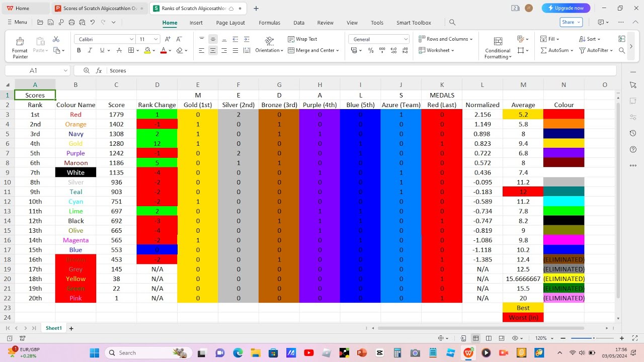Viewport: 644px width, 362px height.
Task: Select the Sheet1 tab
Action: point(54,328)
